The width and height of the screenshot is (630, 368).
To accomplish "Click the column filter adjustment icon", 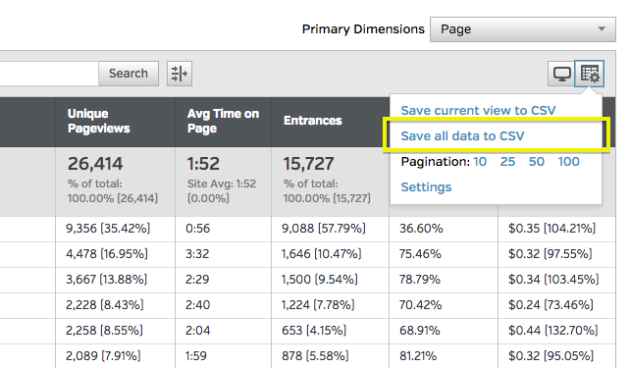I will pyautogui.click(x=179, y=74).
